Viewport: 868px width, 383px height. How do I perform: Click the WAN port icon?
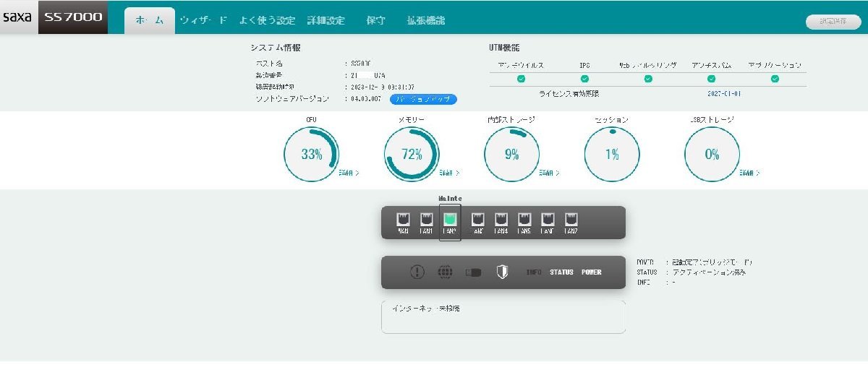coord(404,218)
